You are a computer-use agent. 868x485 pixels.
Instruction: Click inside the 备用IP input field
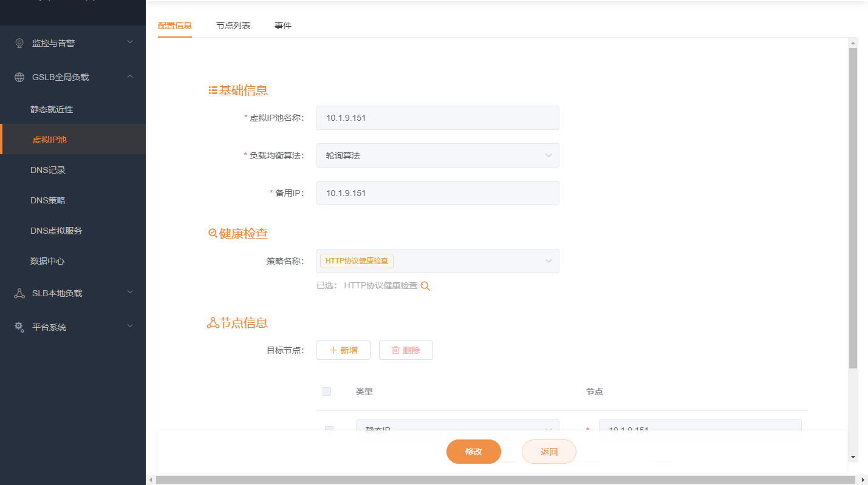[437, 193]
